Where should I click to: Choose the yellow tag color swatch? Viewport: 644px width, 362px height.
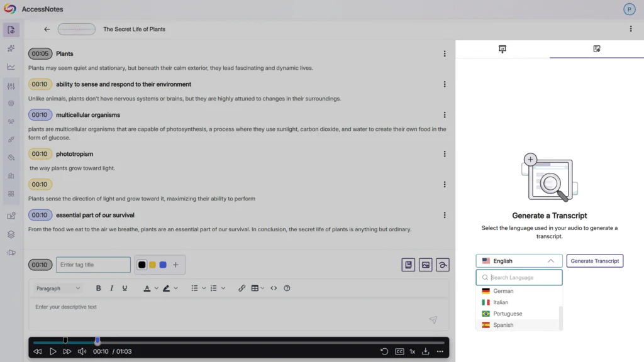pos(152,265)
